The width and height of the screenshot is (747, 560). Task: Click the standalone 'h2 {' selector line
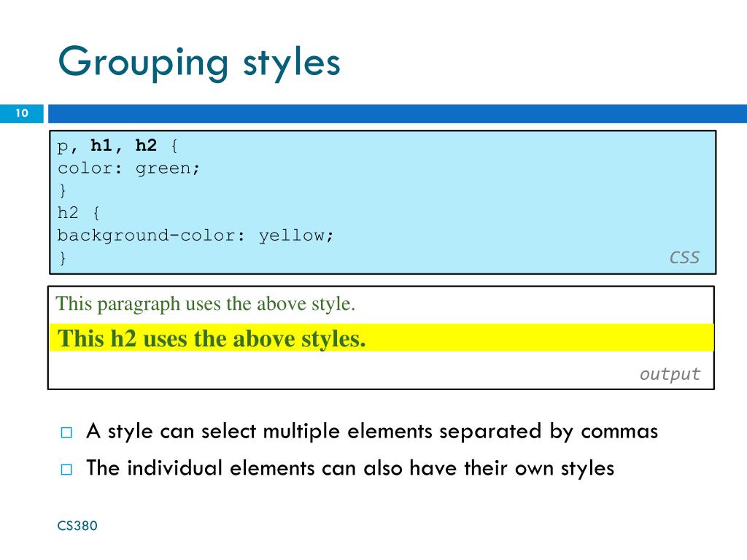(x=79, y=212)
